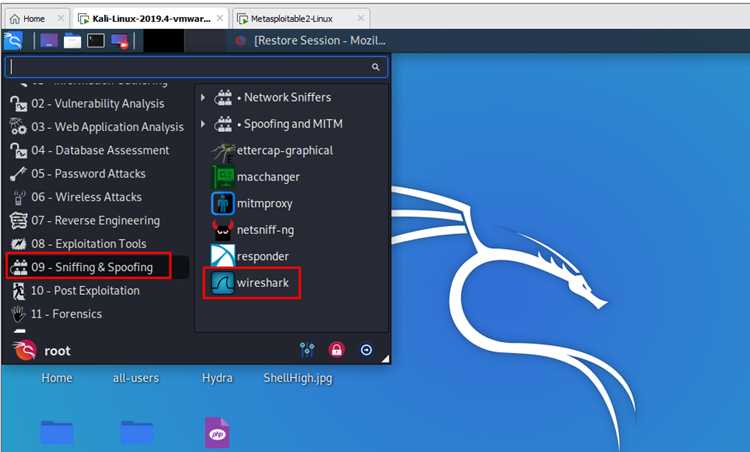Click the wireshark shark fin icon
The height and width of the screenshot is (452, 750).
pyautogui.click(x=223, y=283)
